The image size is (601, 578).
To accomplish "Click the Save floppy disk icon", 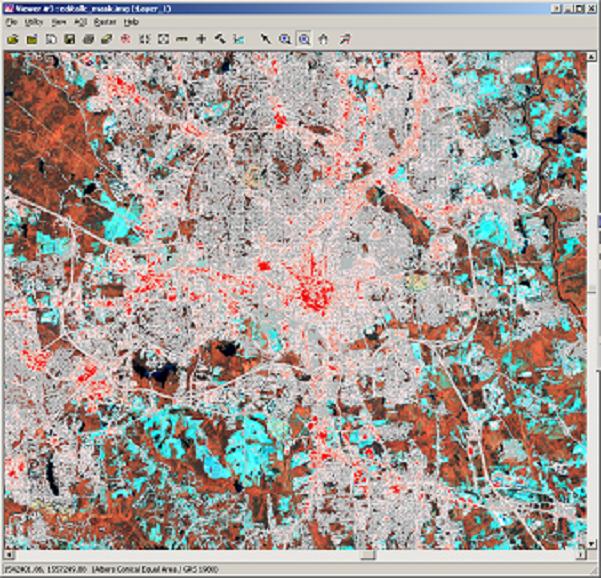I will coord(69,39).
